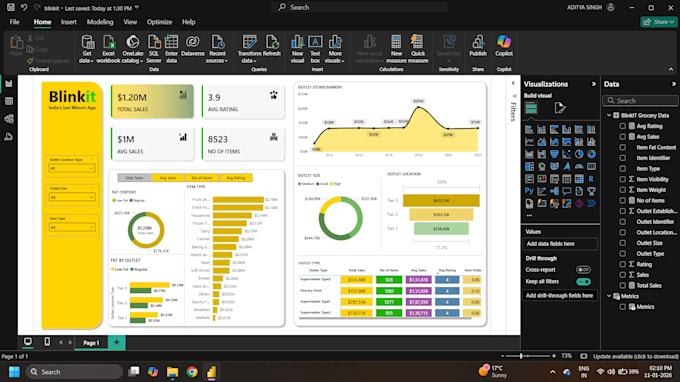
Task: Check the No of Items field
Action: [x=623, y=200]
